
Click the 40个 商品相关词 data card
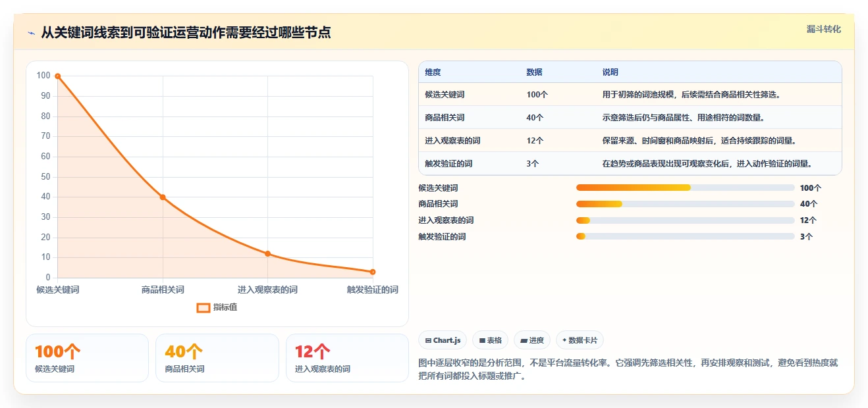click(217, 358)
